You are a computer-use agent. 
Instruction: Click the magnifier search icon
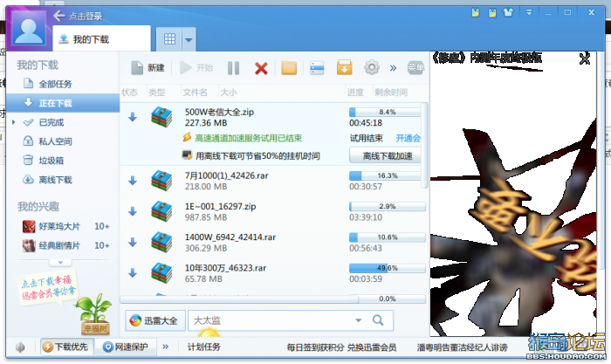pos(378,320)
